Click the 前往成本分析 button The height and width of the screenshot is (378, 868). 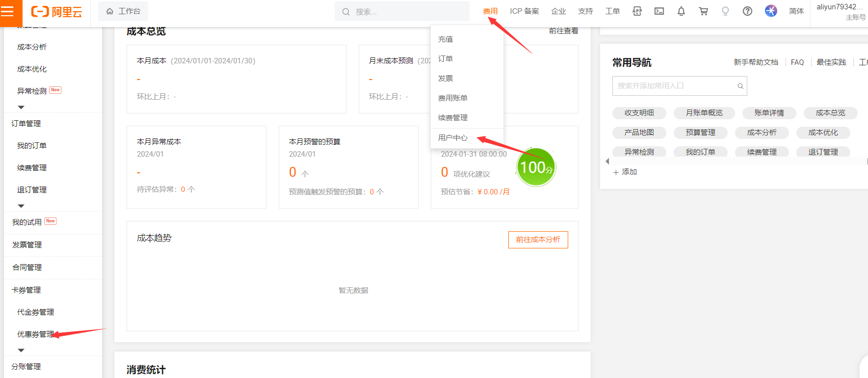[x=538, y=240]
